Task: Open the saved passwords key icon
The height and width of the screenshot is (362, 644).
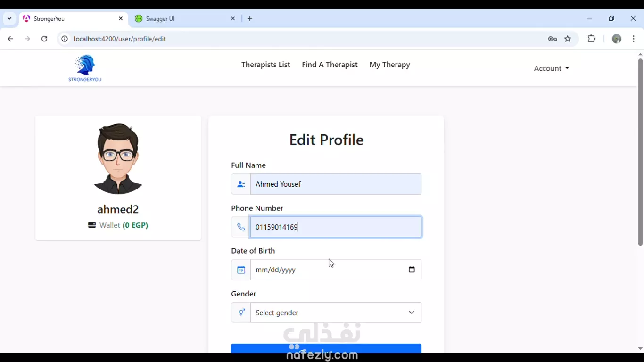Action: point(553,39)
